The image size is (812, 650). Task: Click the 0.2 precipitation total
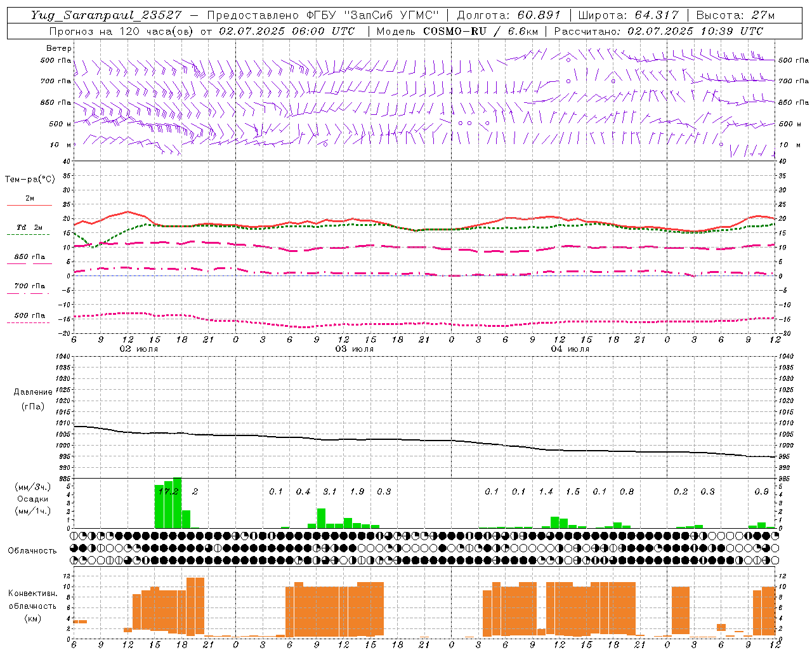(681, 491)
